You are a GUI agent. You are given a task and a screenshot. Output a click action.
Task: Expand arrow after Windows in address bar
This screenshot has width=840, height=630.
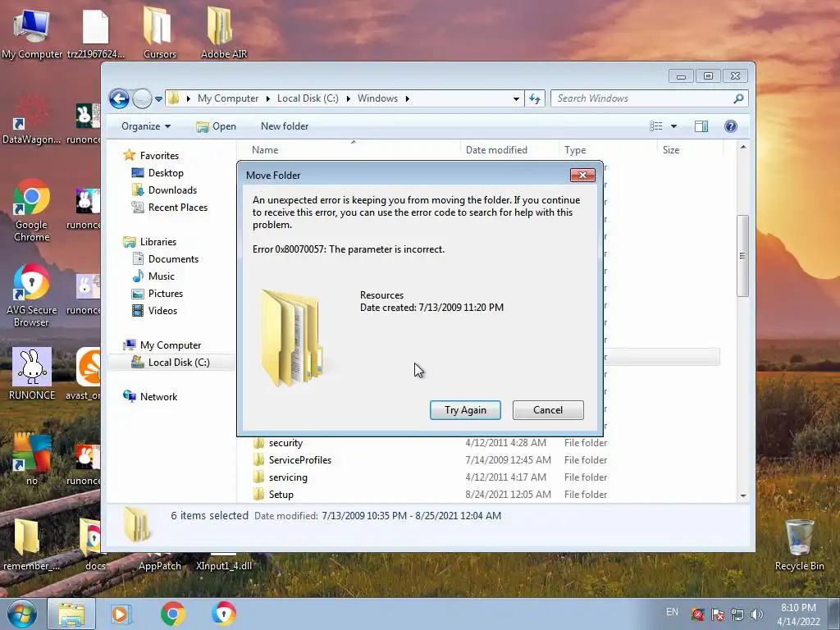(408, 98)
